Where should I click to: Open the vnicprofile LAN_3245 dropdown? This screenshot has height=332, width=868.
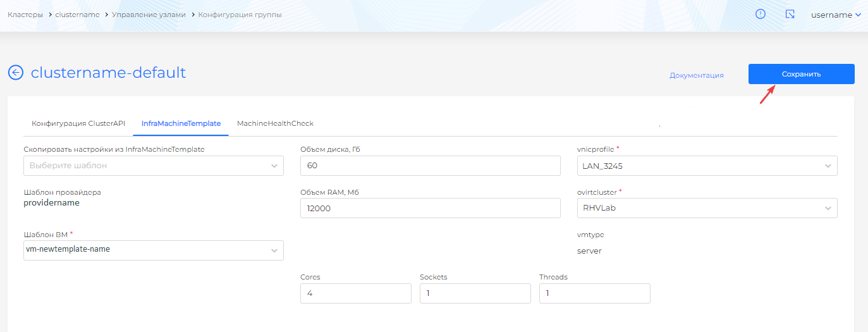[x=707, y=166]
